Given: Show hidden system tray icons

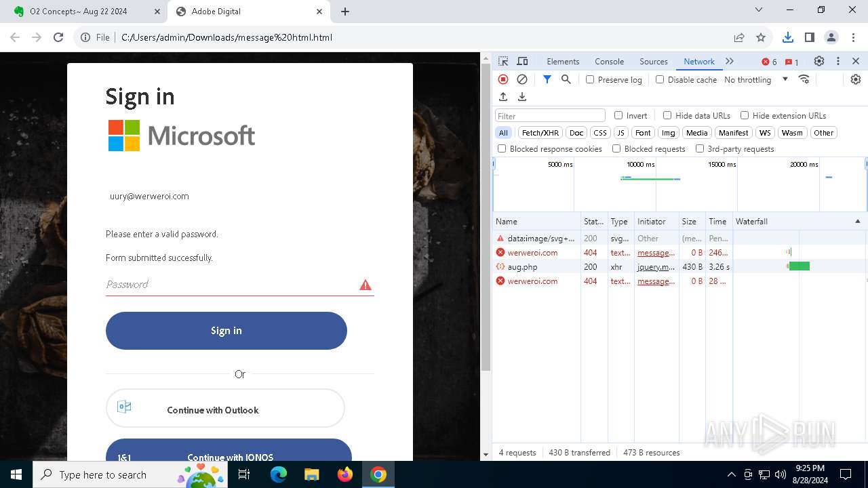Looking at the screenshot, I should (x=731, y=474).
